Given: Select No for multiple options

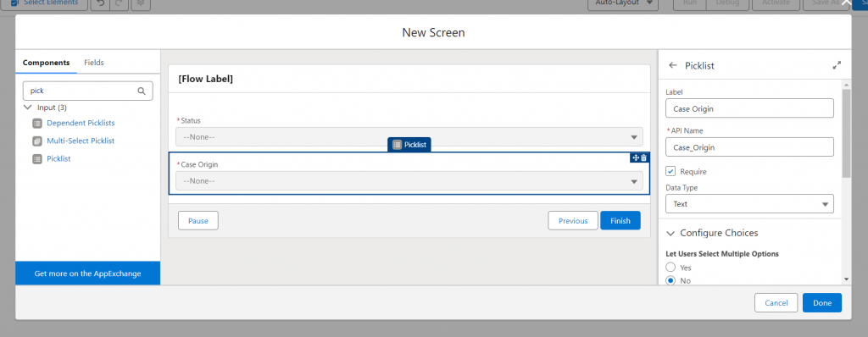Looking at the screenshot, I should pos(670,280).
